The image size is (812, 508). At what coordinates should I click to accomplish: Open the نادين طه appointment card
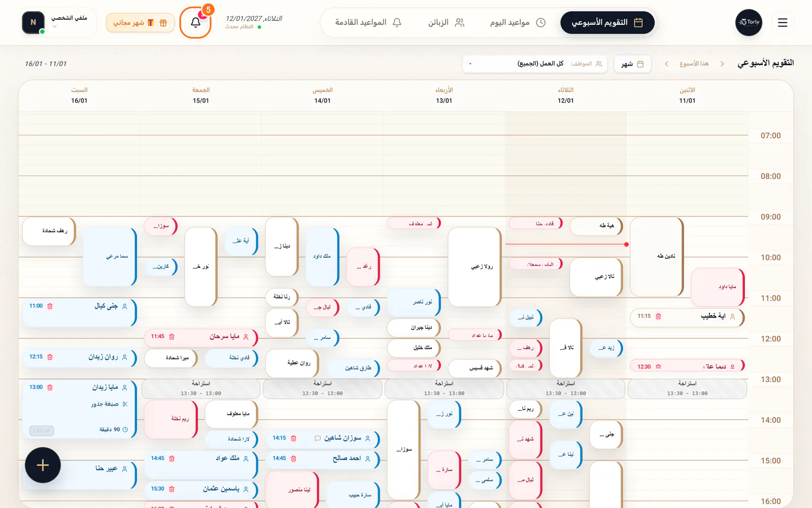pyautogui.click(x=656, y=257)
